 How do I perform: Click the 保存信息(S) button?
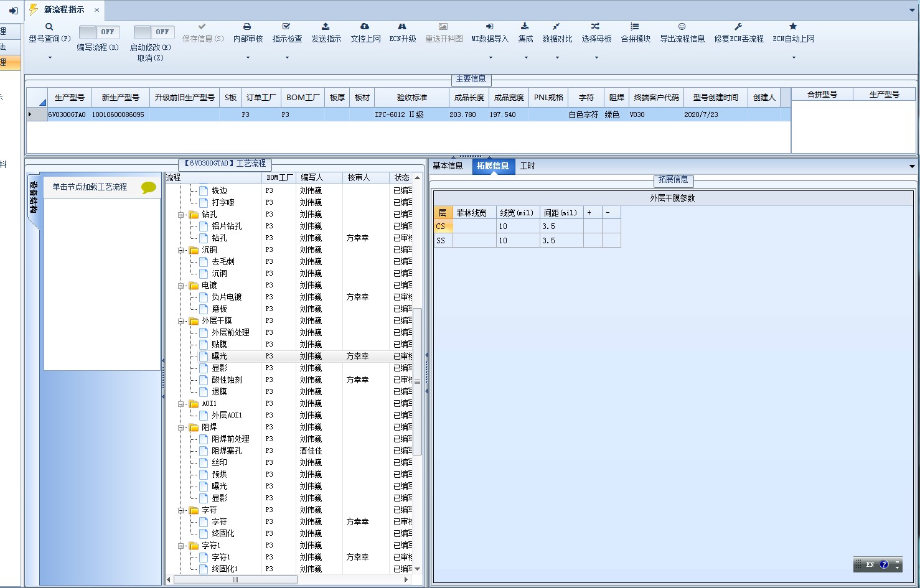[202, 34]
